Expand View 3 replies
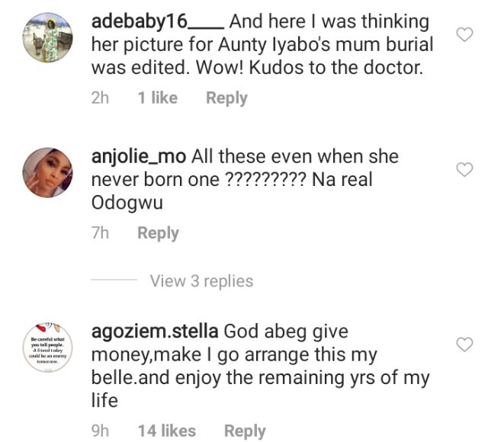Image resolution: width=504 pixels, height=442 pixels. tap(201, 281)
